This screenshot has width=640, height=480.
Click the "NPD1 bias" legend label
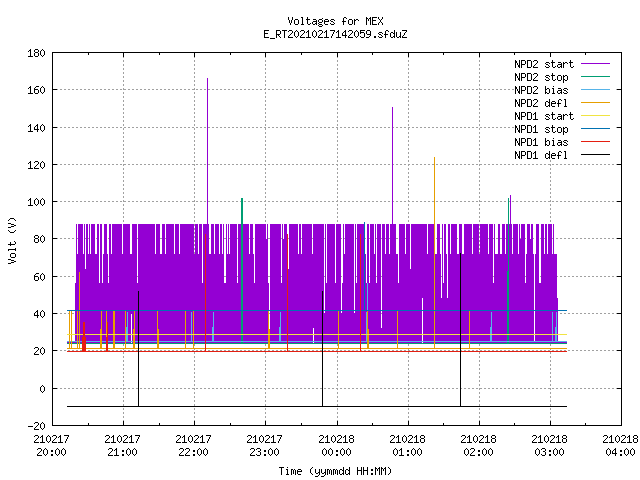(541, 142)
